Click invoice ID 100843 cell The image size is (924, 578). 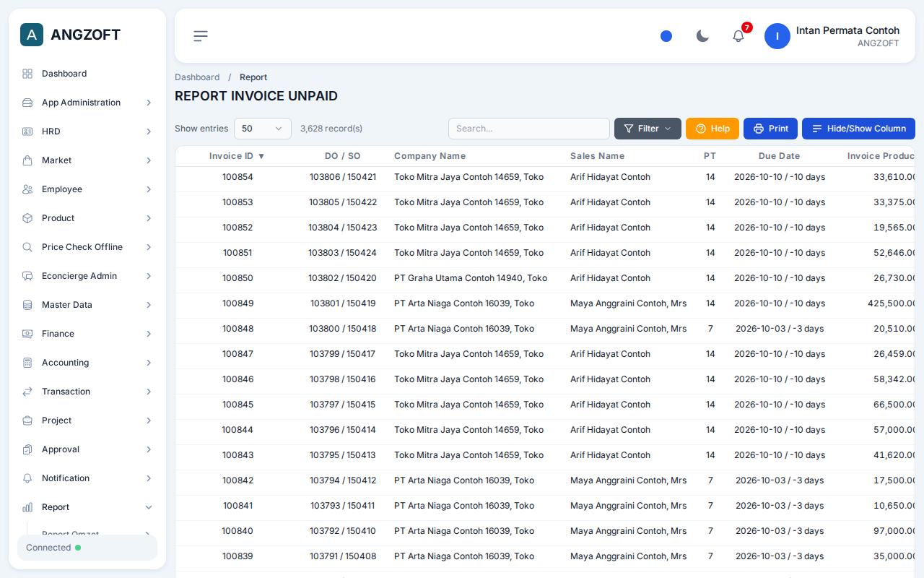(237, 455)
